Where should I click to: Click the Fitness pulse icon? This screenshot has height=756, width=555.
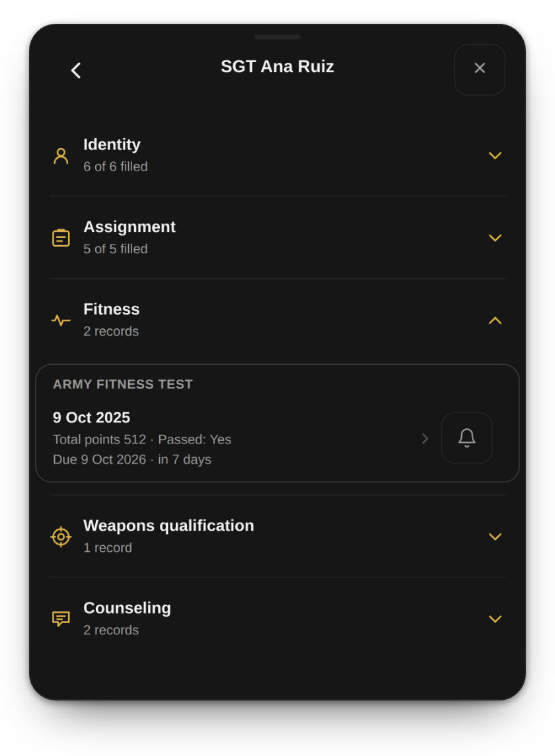(61, 320)
